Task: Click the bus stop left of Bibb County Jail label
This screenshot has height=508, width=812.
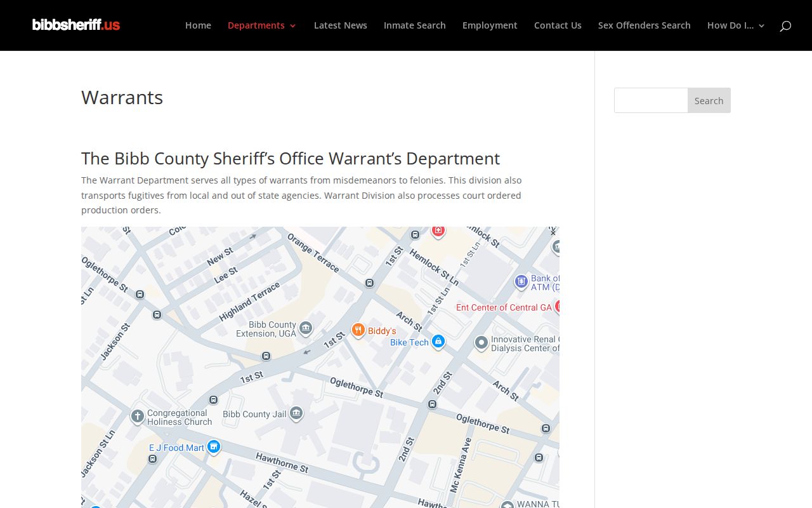Action: [x=214, y=400]
